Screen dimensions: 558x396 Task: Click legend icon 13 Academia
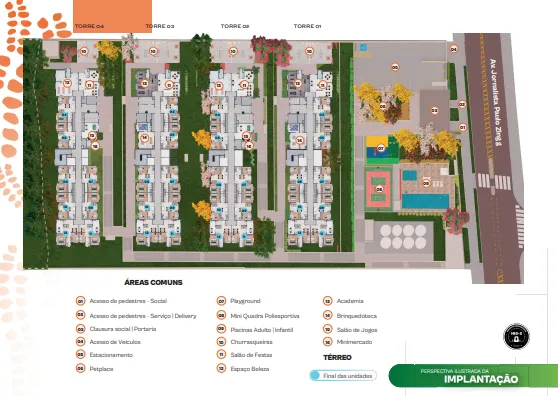327,301
